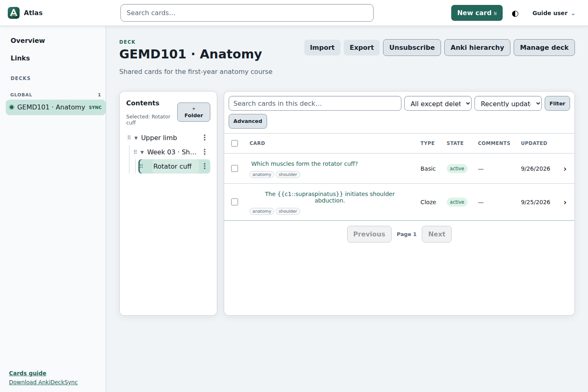Open the Upper limb folder options menu

click(205, 138)
